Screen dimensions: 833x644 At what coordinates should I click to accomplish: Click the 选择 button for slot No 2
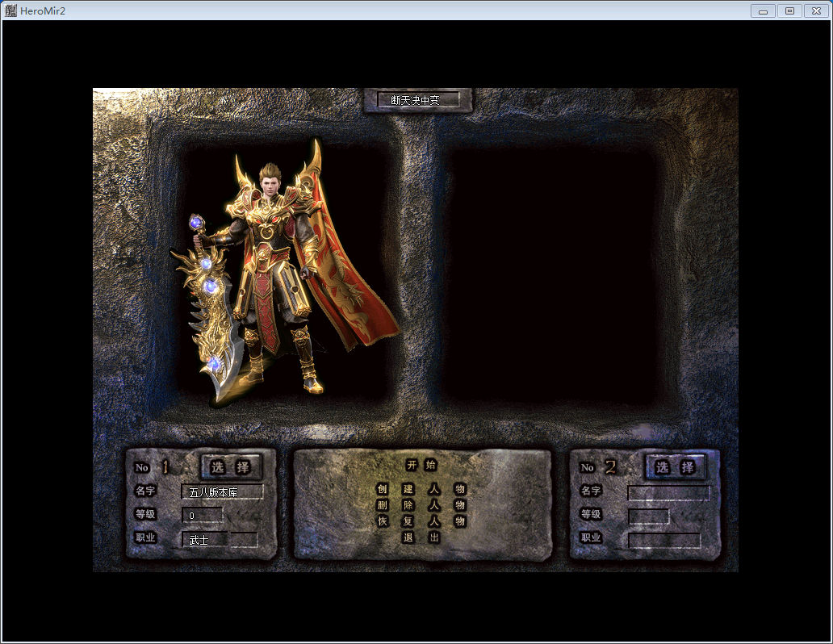coord(676,467)
